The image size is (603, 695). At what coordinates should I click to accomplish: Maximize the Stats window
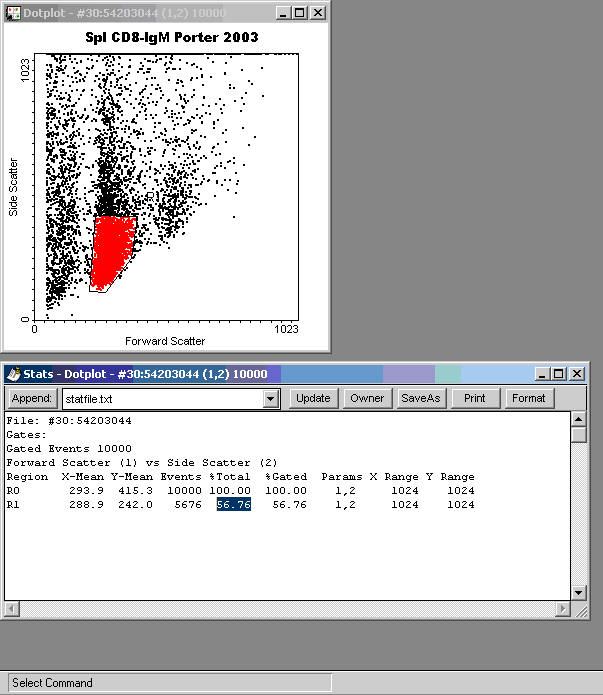[x=559, y=373]
